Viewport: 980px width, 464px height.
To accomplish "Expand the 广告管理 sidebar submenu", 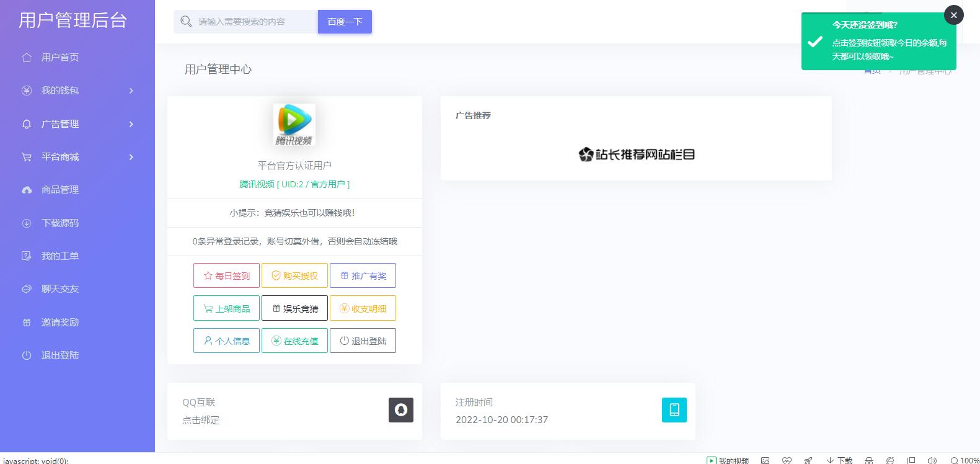I will [77, 124].
